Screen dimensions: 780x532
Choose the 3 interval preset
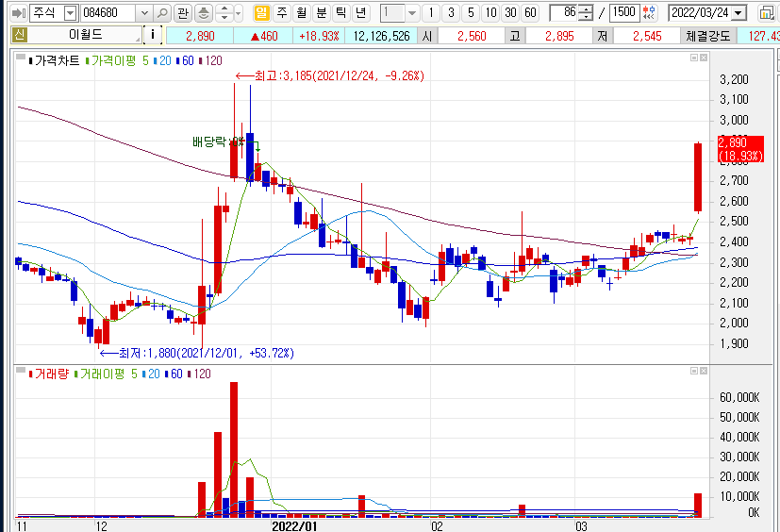[451, 13]
